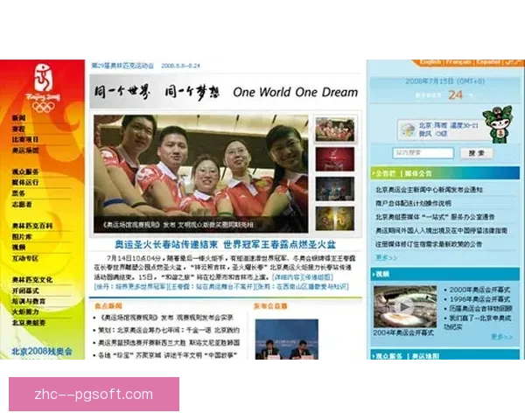Open 培训与教育 in the left menu
The height and width of the screenshot is (420, 525).
pyautogui.click(x=29, y=301)
